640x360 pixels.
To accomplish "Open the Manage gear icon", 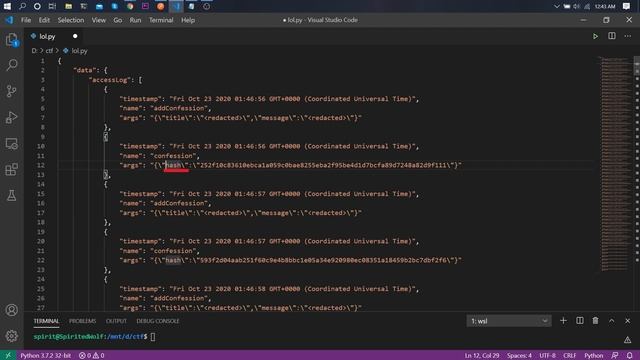I will click(11, 336).
